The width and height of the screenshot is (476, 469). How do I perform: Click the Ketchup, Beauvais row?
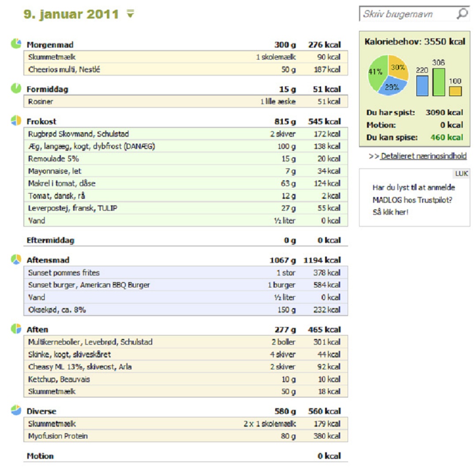pyautogui.click(x=186, y=379)
